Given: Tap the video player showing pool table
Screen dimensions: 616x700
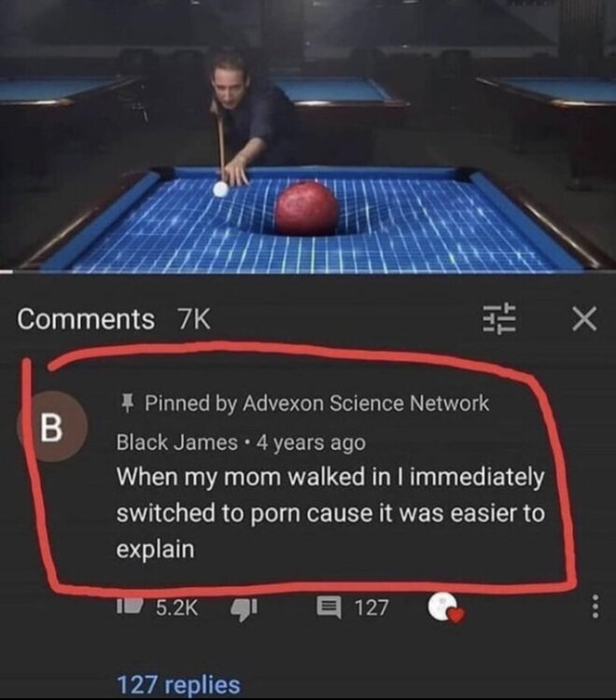Looking at the screenshot, I should coord(308,135).
